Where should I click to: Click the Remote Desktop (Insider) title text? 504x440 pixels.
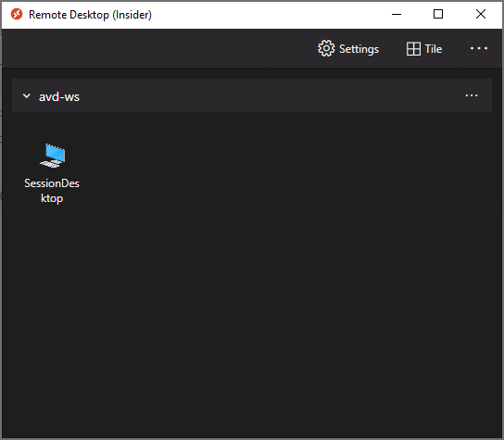point(90,15)
